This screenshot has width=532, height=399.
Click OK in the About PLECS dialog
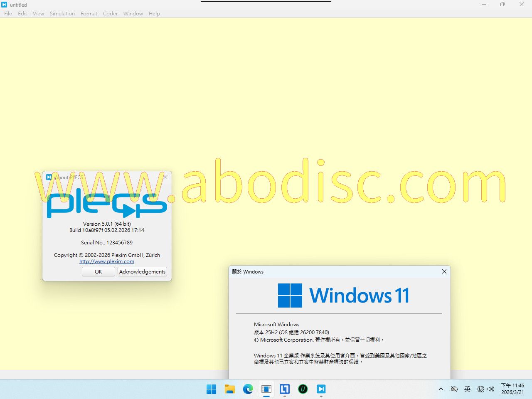pos(99,272)
